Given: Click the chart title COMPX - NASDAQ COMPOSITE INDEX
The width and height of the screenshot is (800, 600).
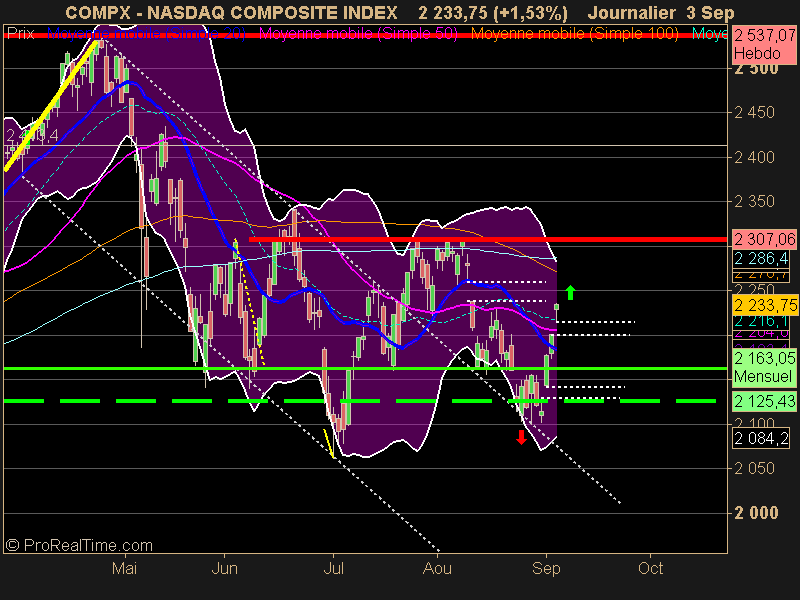Looking at the screenshot, I should pyautogui.click(x=231, y=12).
